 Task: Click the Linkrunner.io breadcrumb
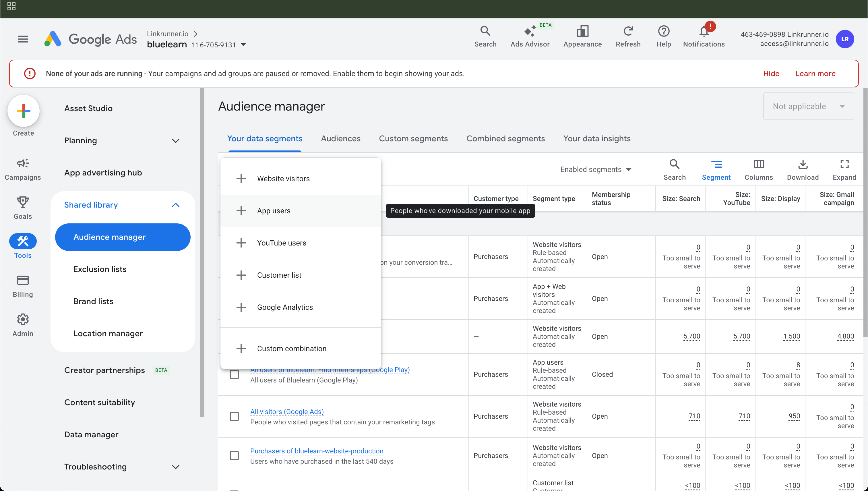tap(168, 34)
